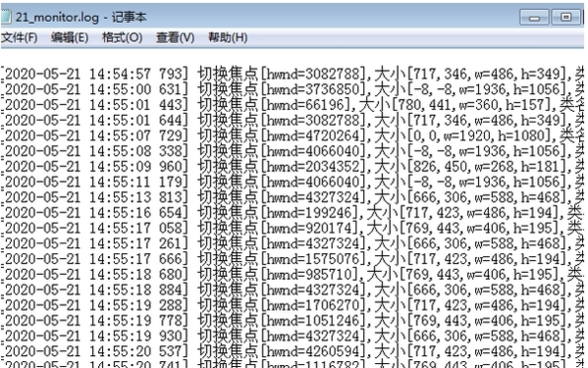The width and height of the screenshot is (588, 368).
Task: Click the log line timestamped 14:55:13 813
Action: [294, 197]
